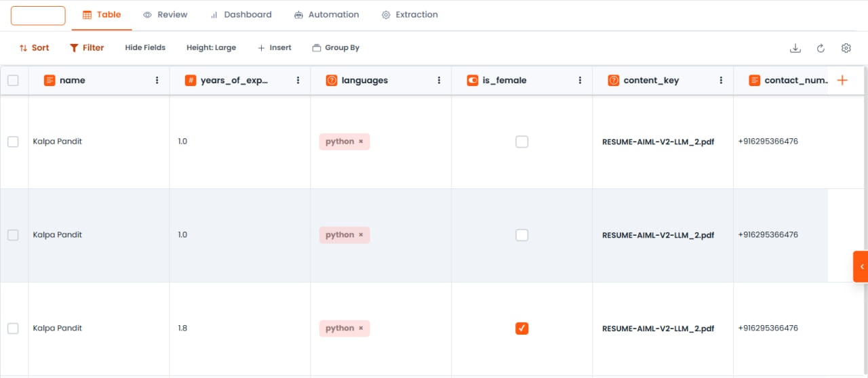Click the name column text-type icon
The width and height of the screenshot is (868, 378).
[x=50, y=81]
